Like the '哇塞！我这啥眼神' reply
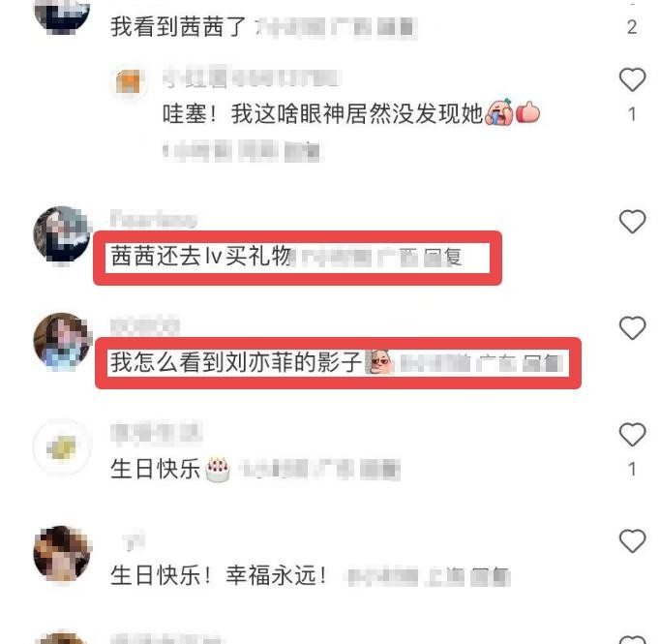 click(632, 79)
